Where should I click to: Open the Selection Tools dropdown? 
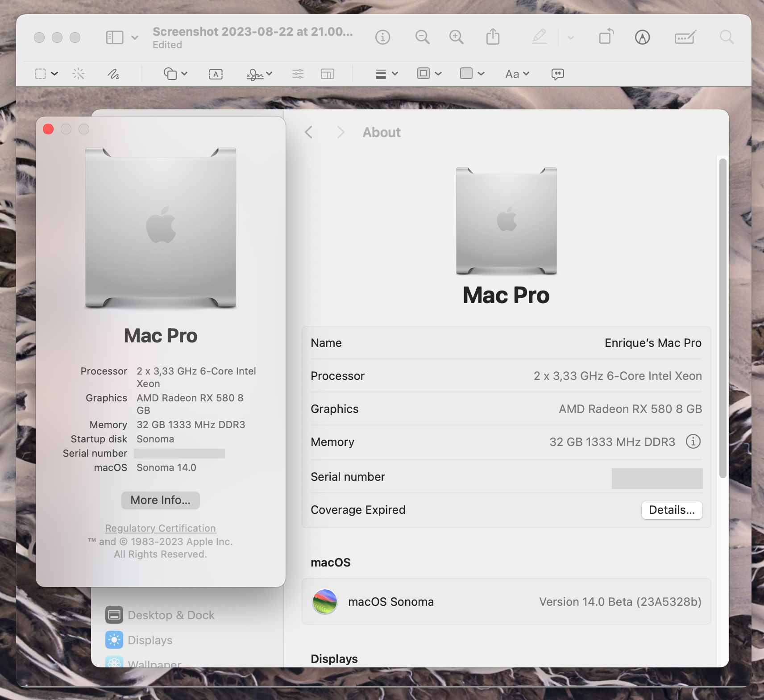point(46,74)
